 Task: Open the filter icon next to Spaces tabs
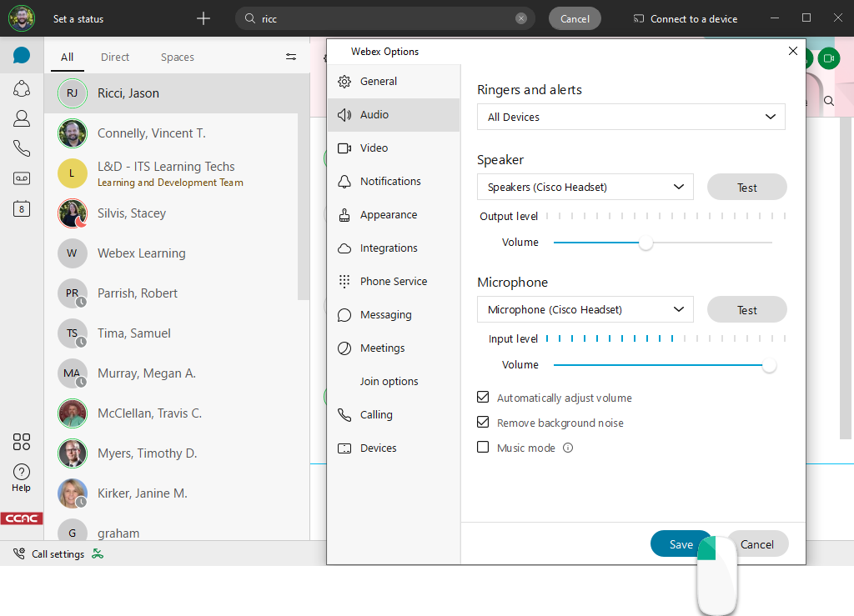click(290, 57)
